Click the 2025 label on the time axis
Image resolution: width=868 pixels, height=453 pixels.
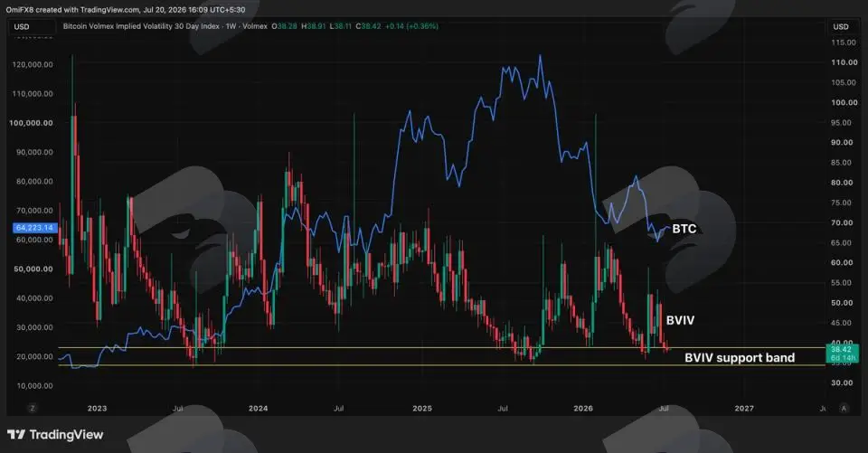pyautogui.click(x=422, y=408)
